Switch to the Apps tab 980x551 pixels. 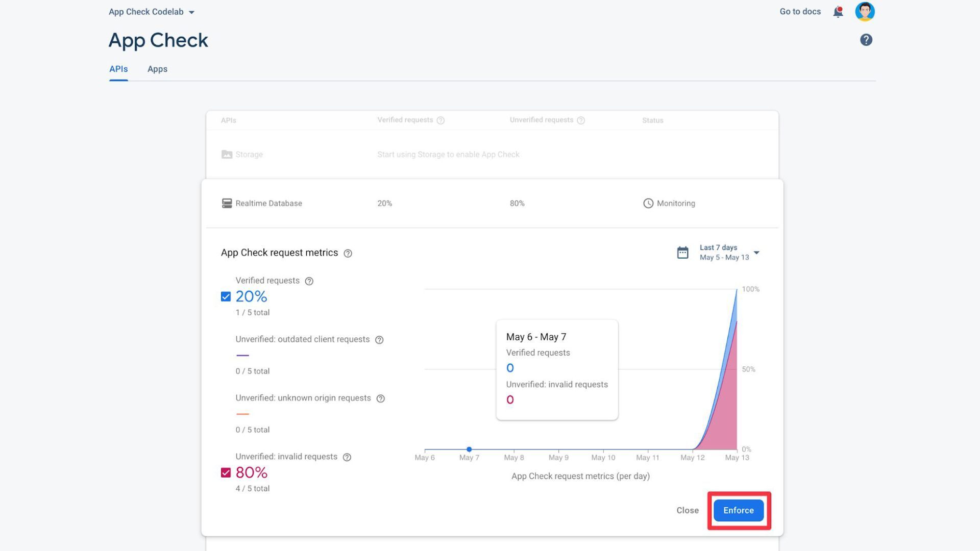pos(157,69)
